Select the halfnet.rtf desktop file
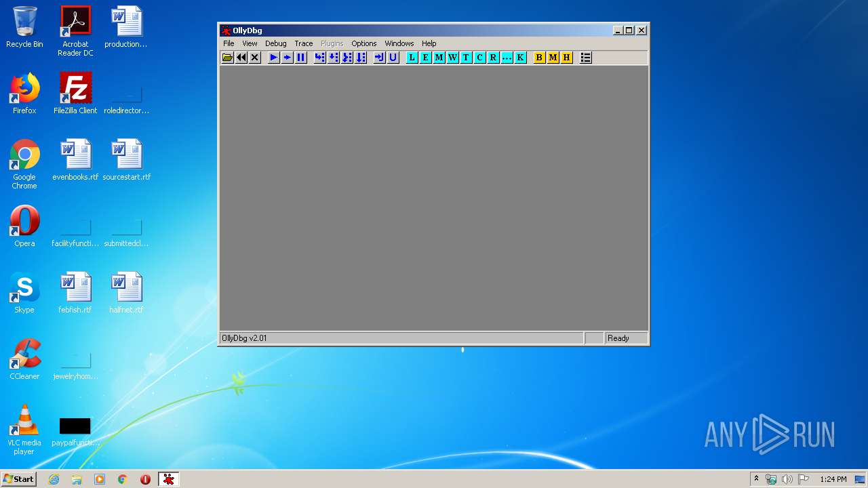The height and width of the screenshot is (488, 868). tap(126, 293)
